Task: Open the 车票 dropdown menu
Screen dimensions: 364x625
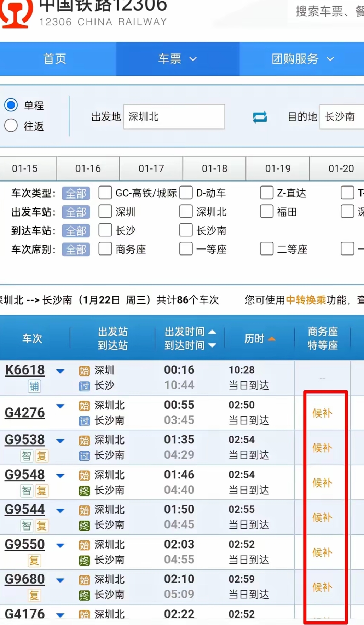Action: tap(178, 59)
